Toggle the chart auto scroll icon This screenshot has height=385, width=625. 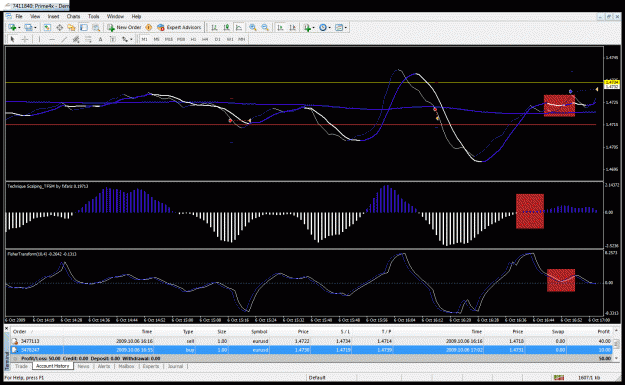tap(280, 28)
